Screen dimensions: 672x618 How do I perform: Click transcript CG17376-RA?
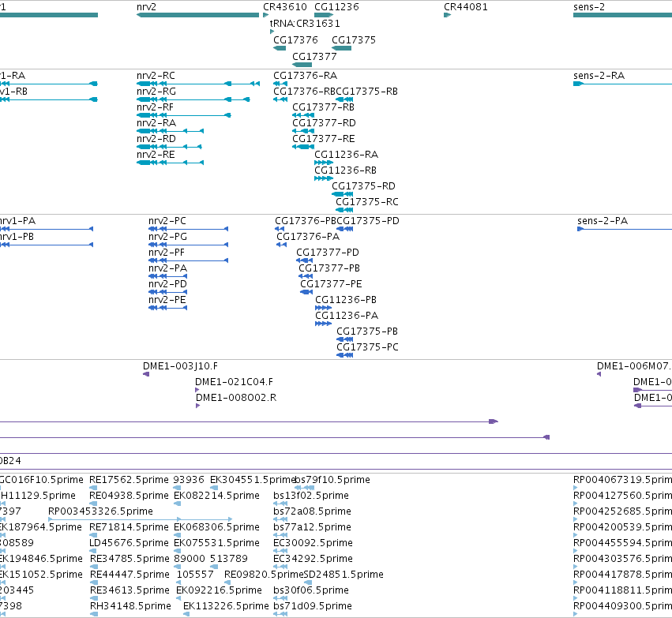click(305, 76)
